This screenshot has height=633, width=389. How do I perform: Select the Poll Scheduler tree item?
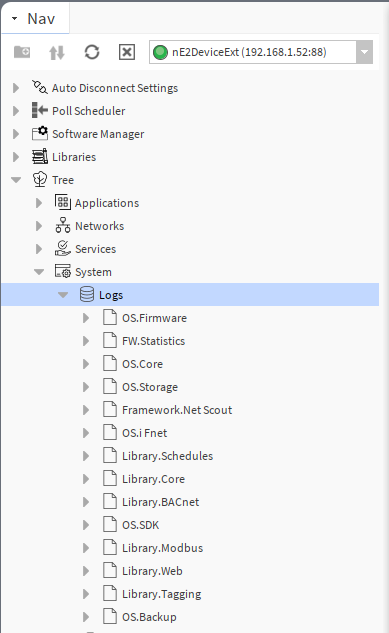88,111
